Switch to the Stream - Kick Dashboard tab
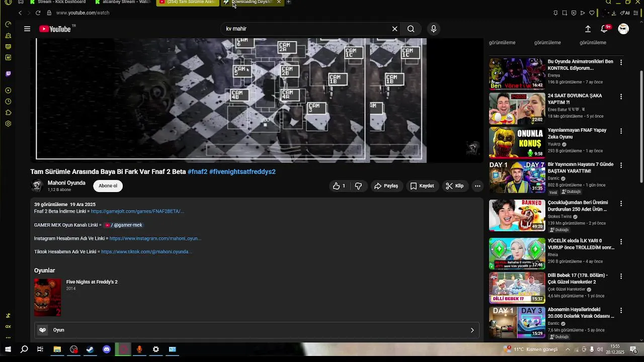Image resolution: width=644 pixels, height=362 pixels. pyautogui.click(x=58, y=2)
